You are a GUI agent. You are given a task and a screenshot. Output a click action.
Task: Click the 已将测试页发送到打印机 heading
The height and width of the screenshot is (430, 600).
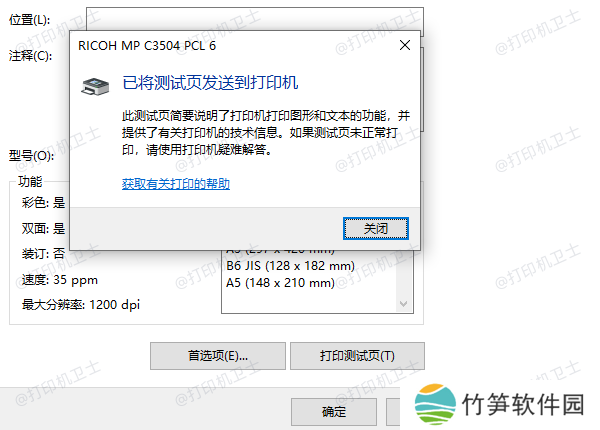(x=210, y=83)
